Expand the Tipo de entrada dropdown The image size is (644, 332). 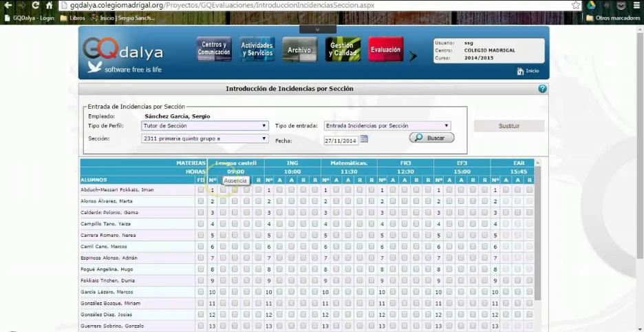click(387, 126)
